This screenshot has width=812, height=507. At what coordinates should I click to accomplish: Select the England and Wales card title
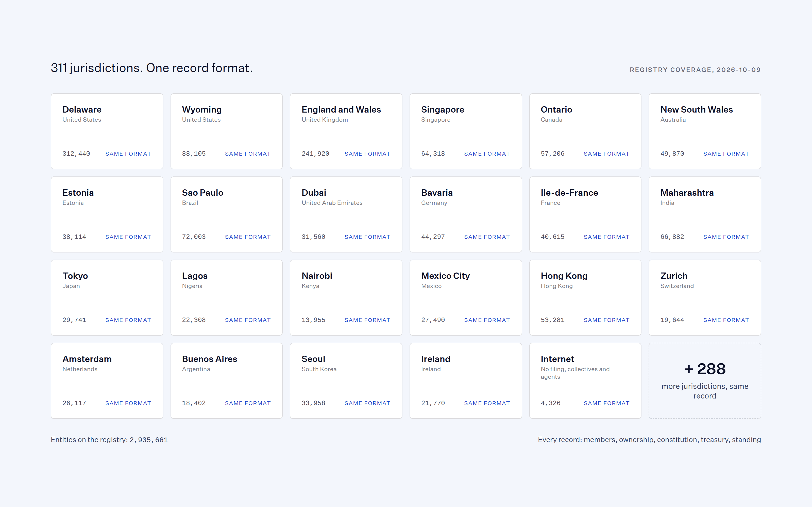(x=341, y=110)
